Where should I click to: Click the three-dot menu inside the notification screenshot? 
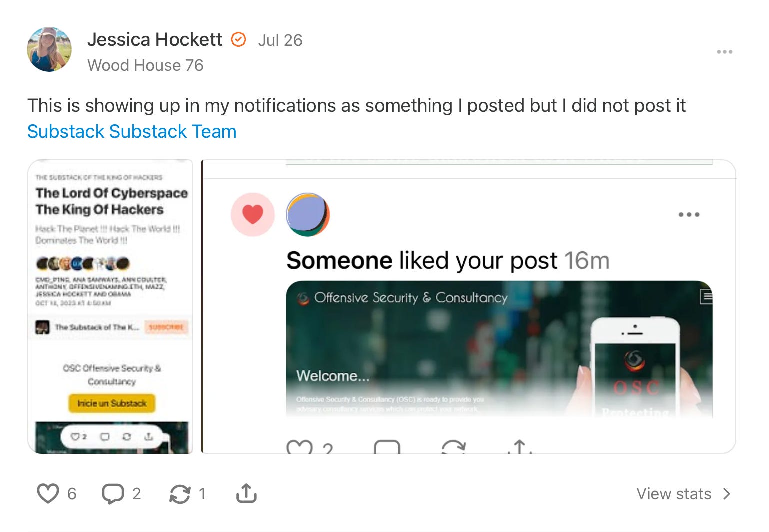point(689,215)
